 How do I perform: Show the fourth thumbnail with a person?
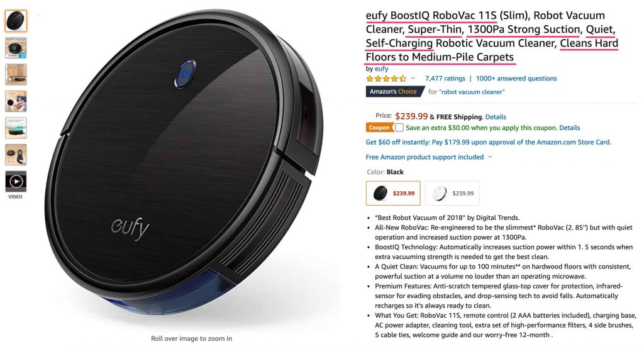16,101
